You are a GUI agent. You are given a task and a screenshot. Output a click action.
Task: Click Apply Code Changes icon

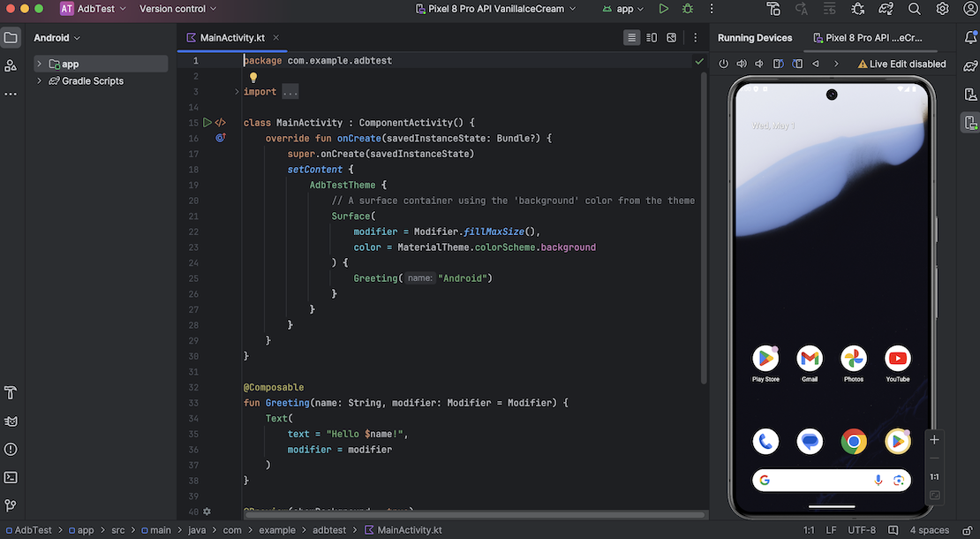[x=829, y=9]
